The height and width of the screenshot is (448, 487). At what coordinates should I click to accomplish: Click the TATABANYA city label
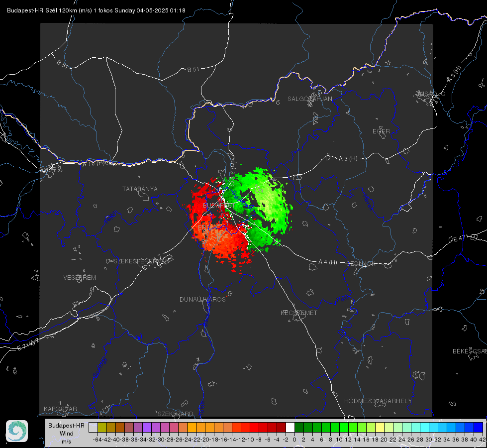point(140,189)
